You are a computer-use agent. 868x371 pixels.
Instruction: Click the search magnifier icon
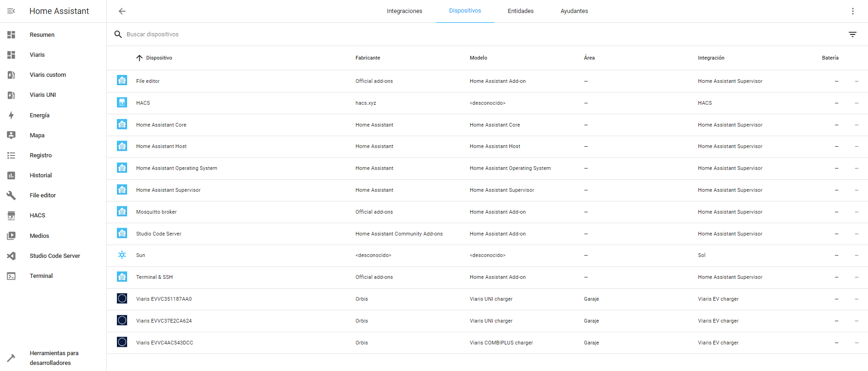(x=118, y=34)
